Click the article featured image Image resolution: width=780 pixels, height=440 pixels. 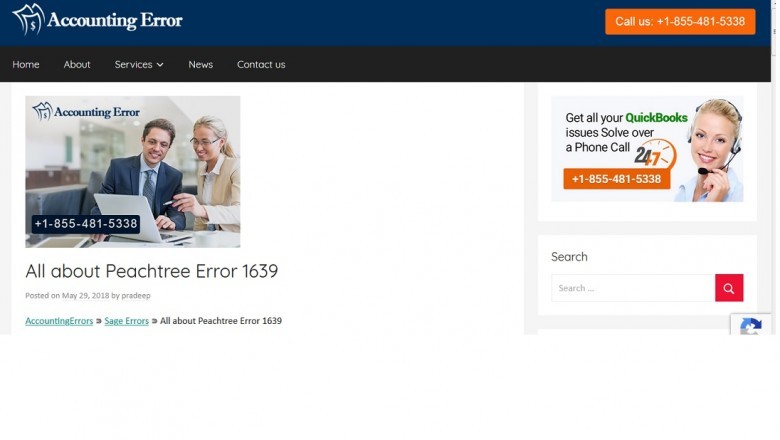(133, 172)
